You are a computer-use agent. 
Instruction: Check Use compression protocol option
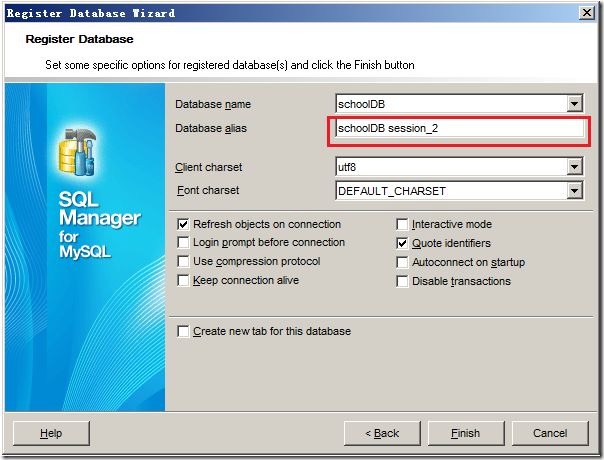point(183,262)
